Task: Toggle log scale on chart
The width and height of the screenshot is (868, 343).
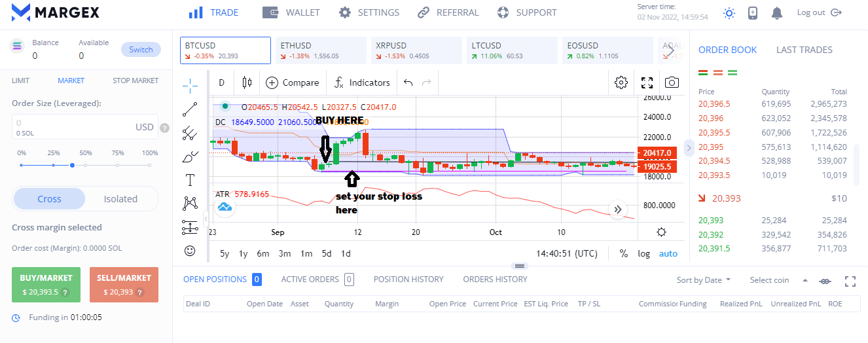Action: 644,253
